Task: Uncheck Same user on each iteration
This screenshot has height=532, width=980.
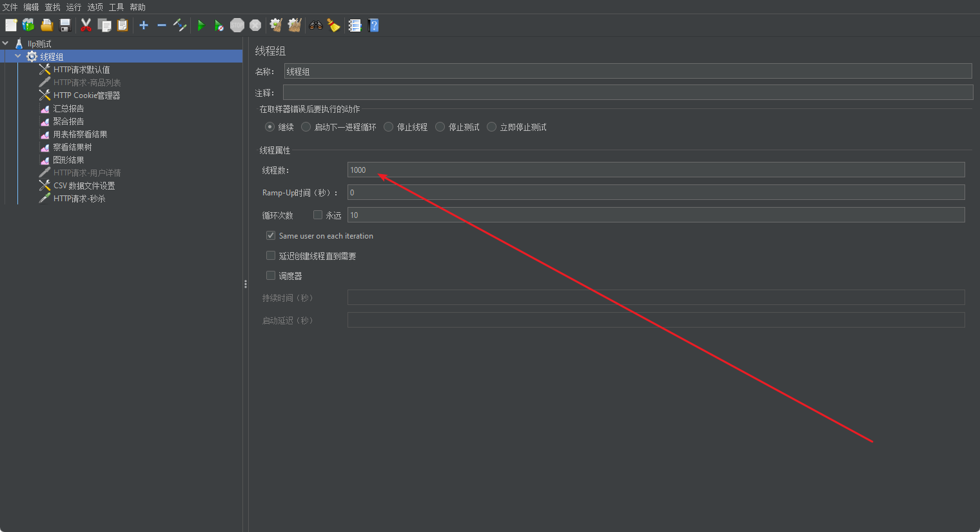Action: (x=271, y=235)
